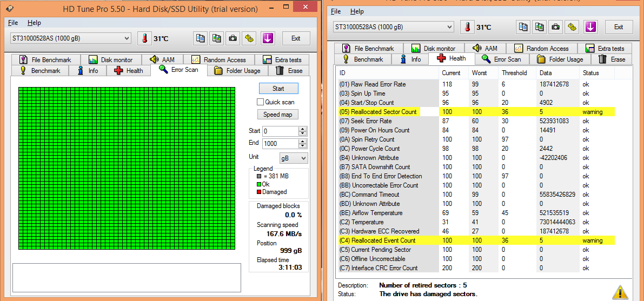
Task: Open Random Access tab in right window
Action: point(542,49)
